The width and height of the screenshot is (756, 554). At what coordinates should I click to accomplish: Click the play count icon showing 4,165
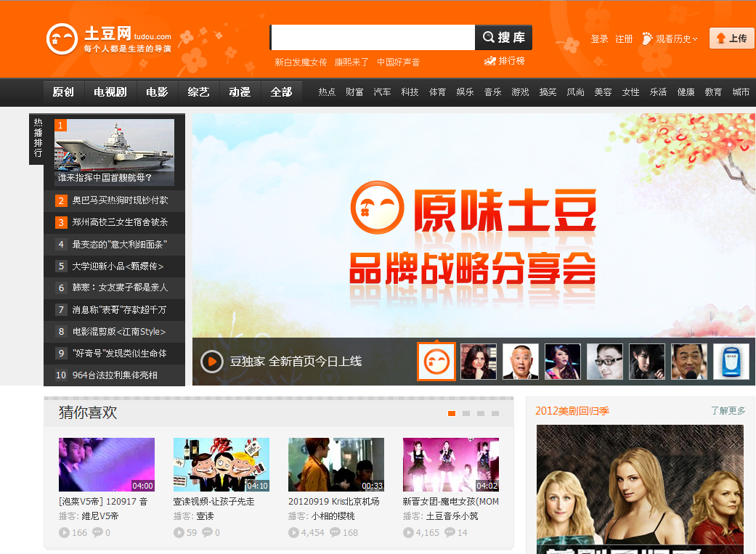[x=408, y=533]
